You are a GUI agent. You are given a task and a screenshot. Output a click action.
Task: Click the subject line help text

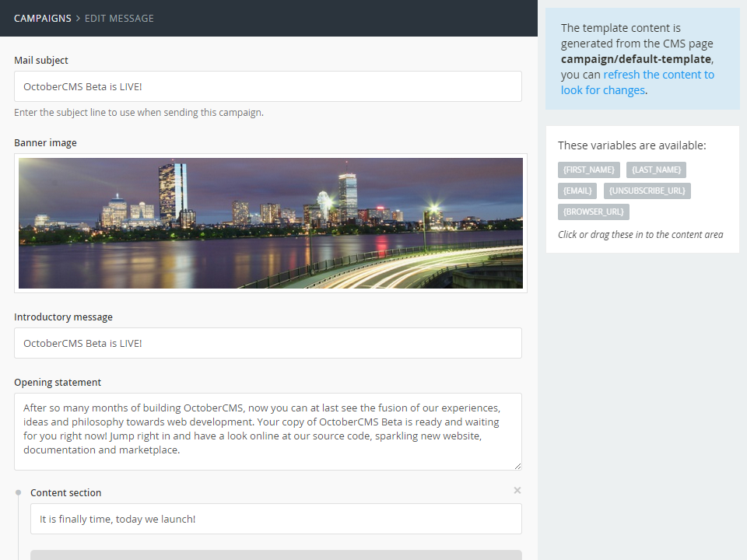[x=139, y=113]
